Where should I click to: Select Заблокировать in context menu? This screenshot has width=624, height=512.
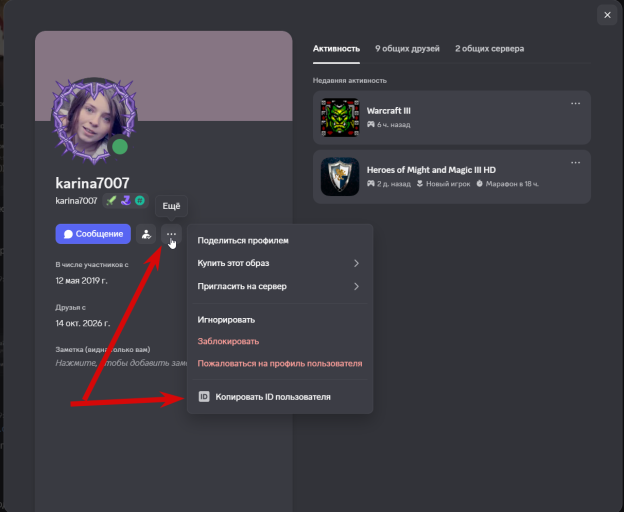pyautogui.click(x=280, y=341)
